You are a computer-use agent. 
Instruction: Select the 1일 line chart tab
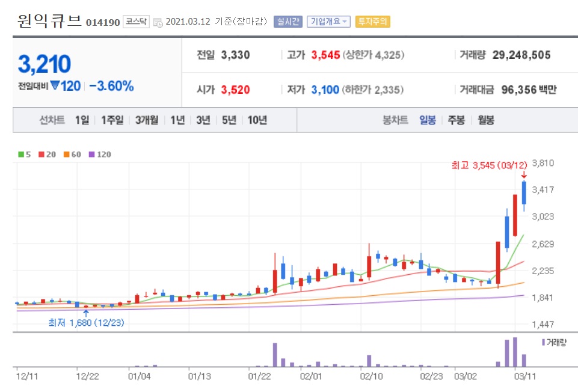click(x=82, y=120)
